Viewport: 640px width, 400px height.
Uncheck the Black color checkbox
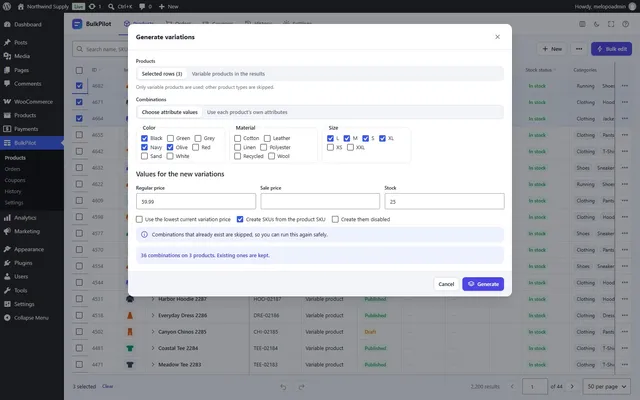click(x=144, y=138)
